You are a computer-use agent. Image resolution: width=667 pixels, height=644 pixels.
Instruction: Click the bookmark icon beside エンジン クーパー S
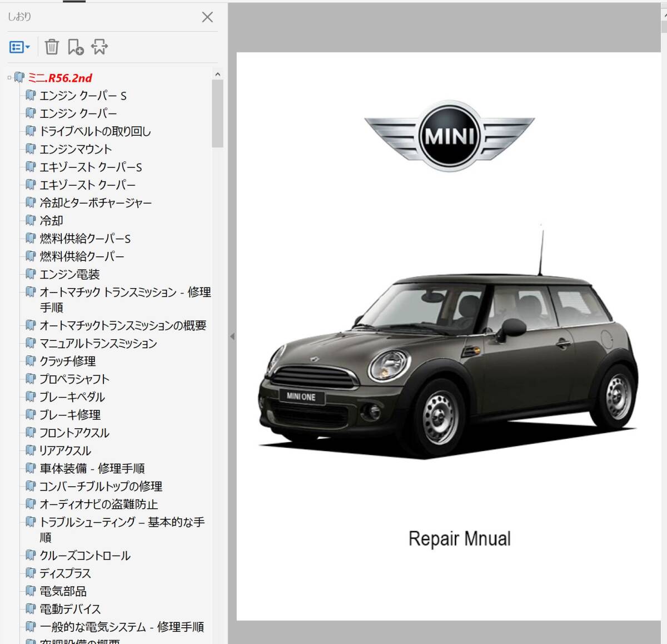point(31,95)
